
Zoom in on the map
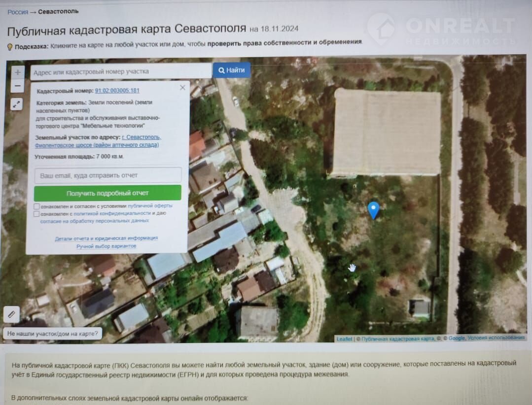click(x=18, y=72)
